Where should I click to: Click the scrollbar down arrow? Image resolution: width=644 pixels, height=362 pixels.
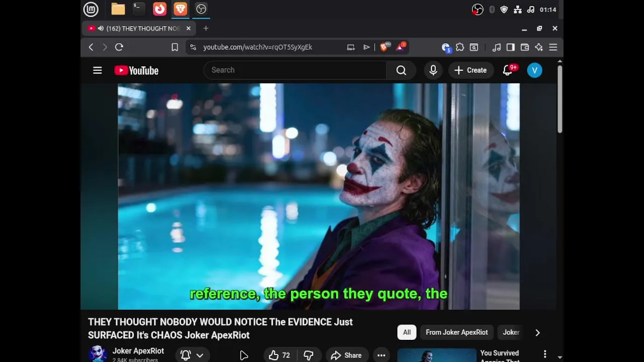point(559,357)
